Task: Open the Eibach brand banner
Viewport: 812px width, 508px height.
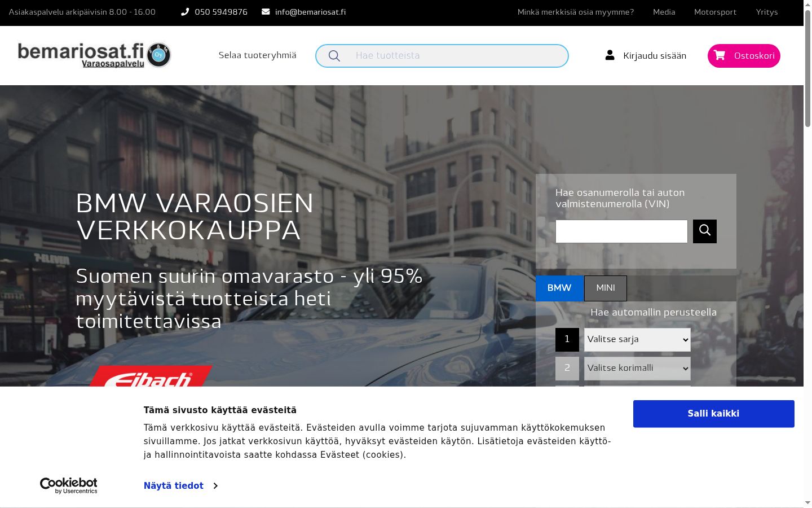Action: 151,376
